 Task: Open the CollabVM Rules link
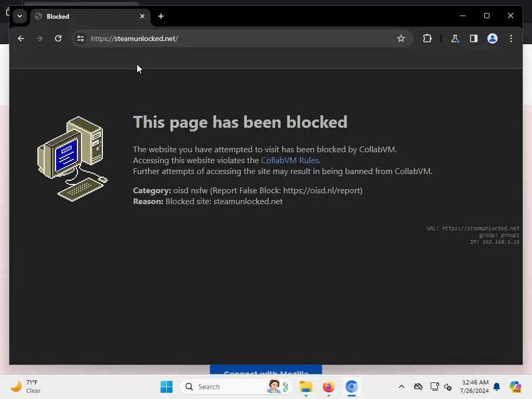(290, 160)
